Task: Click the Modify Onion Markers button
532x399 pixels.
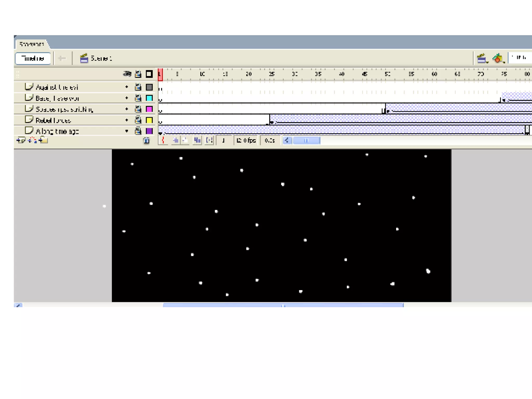Action: [209, 141]
